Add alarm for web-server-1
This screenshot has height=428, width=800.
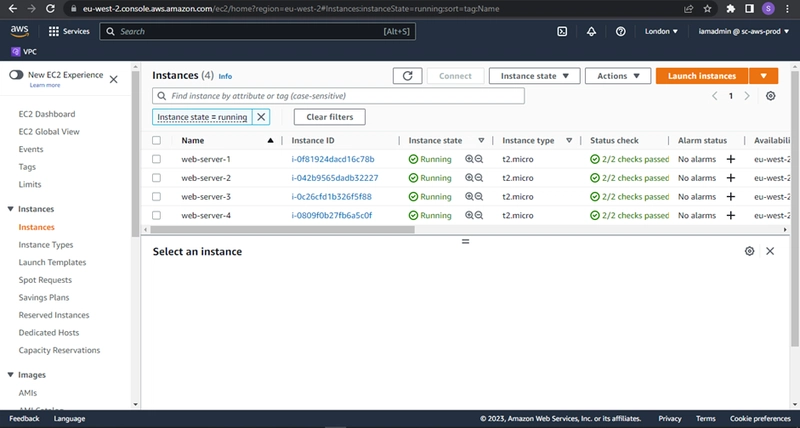731,159
